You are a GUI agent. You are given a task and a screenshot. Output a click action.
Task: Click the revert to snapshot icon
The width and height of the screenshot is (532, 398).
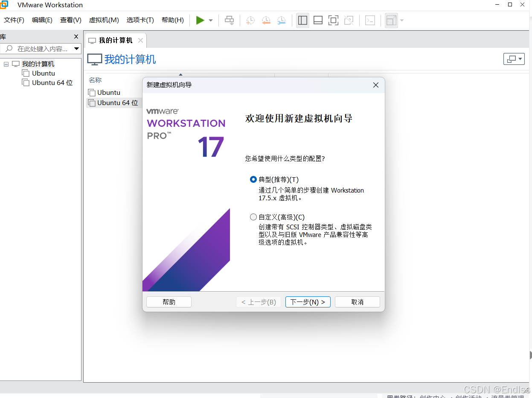(x=266, y=20)
